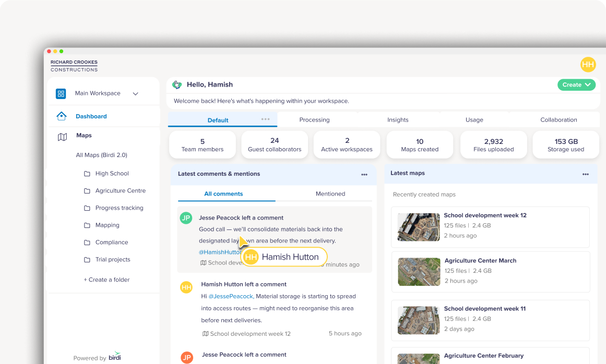This screenshot has height=364, width=606.
Task: Switch to the Processing tab
Action: [x=315, y=119]
